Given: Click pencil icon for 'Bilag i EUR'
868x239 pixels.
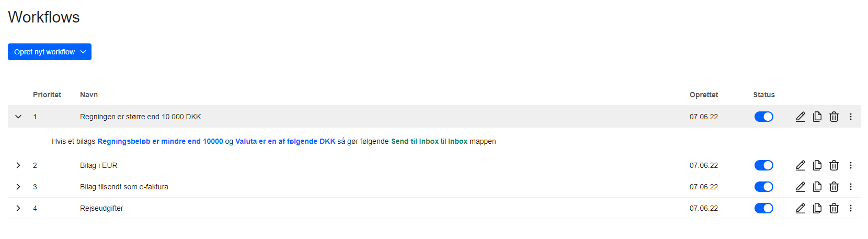Looking at the screenshot, I should coord(801,165).
